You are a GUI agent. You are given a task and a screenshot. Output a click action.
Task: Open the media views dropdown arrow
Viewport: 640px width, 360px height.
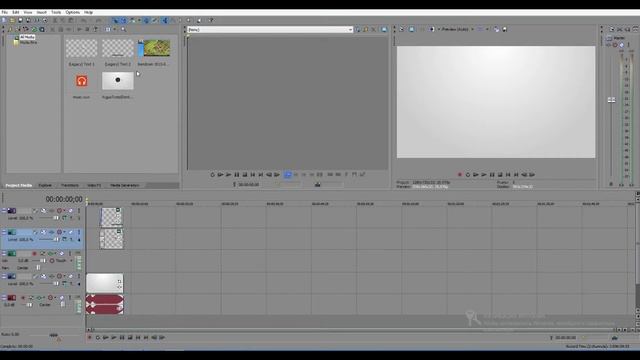(x=114, y=29)
